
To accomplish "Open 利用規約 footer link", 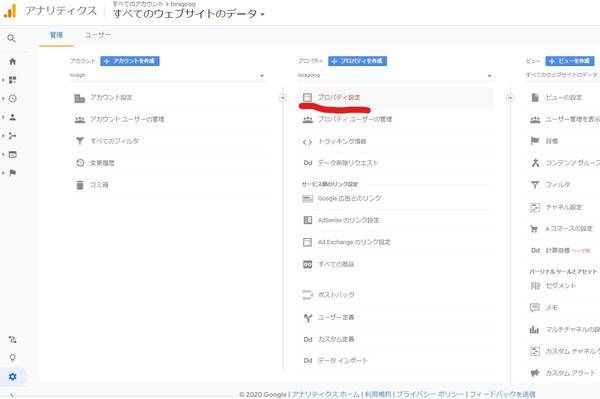I will 378,394.
